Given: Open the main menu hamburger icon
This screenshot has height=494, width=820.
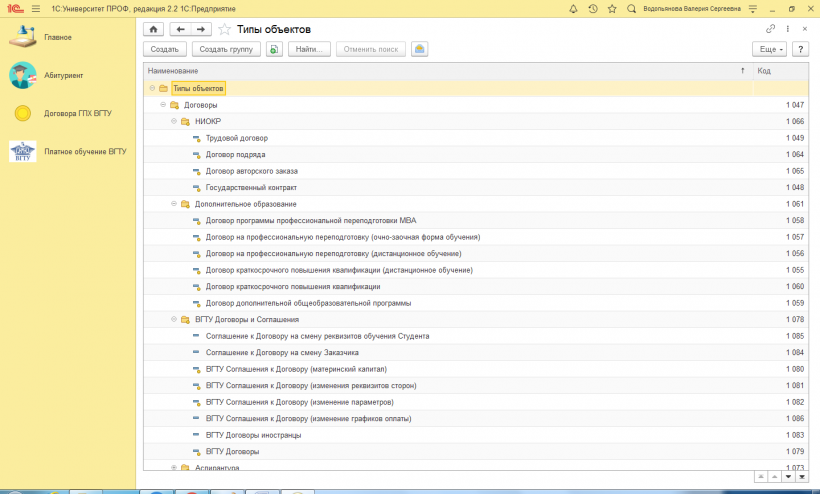Looking at the screenshot, I should pyautogui.click(x=36, y=9).
